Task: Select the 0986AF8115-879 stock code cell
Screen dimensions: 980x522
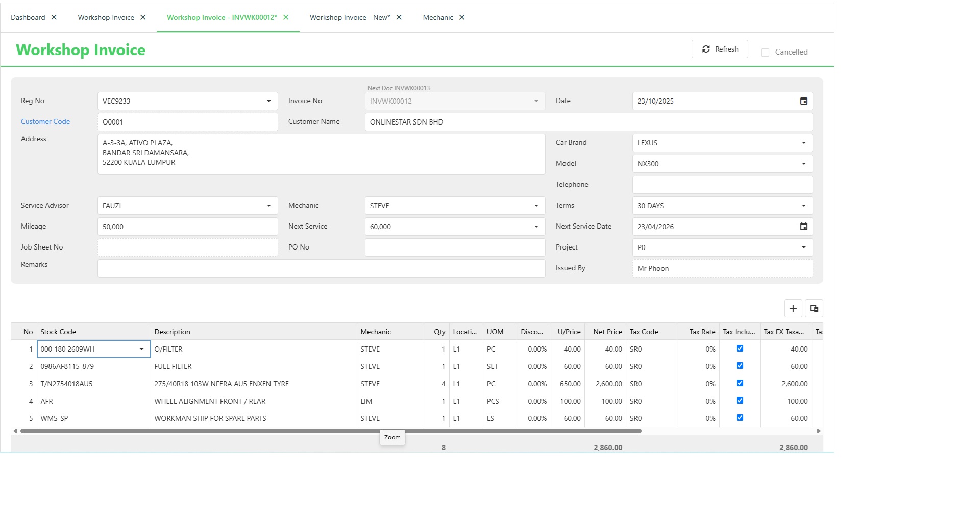Action: (x=94, y=366)
